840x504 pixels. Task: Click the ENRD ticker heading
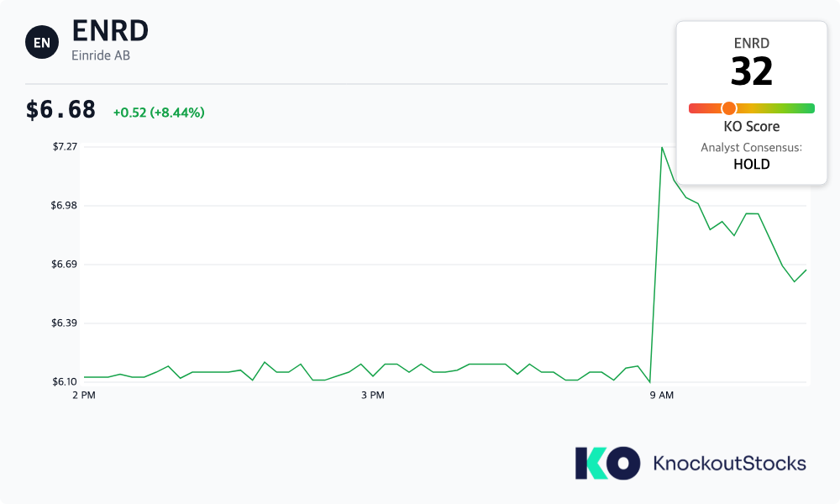tap(110, 30)
